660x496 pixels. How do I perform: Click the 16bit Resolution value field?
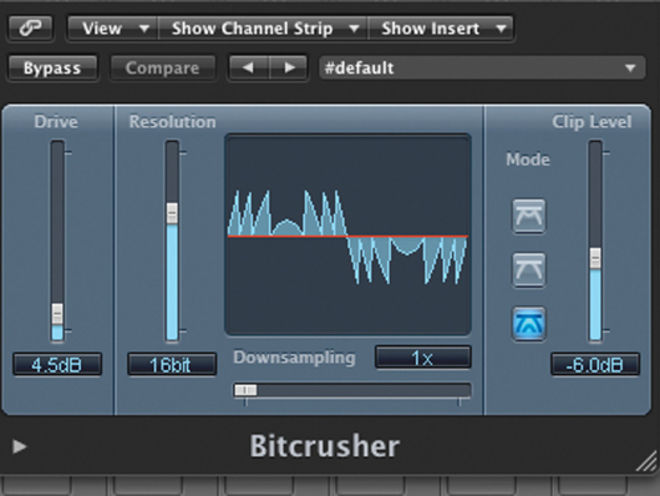click(172, 365)
